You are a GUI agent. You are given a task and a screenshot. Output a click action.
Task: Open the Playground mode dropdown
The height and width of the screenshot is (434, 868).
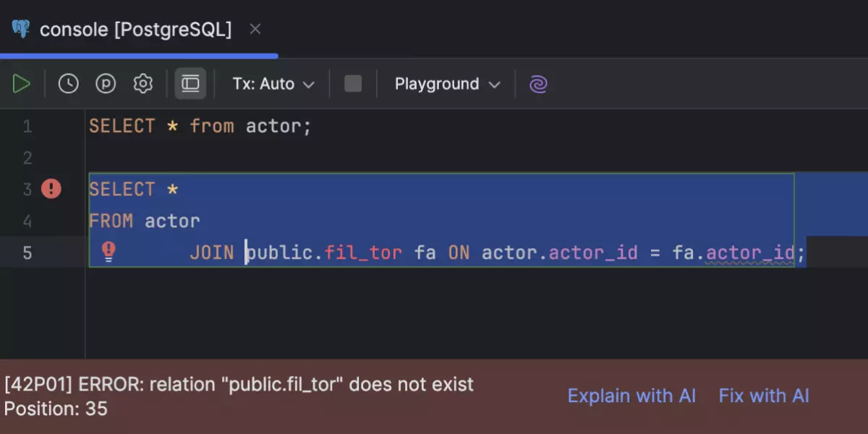pyautogui.click(x=447, y=84)
